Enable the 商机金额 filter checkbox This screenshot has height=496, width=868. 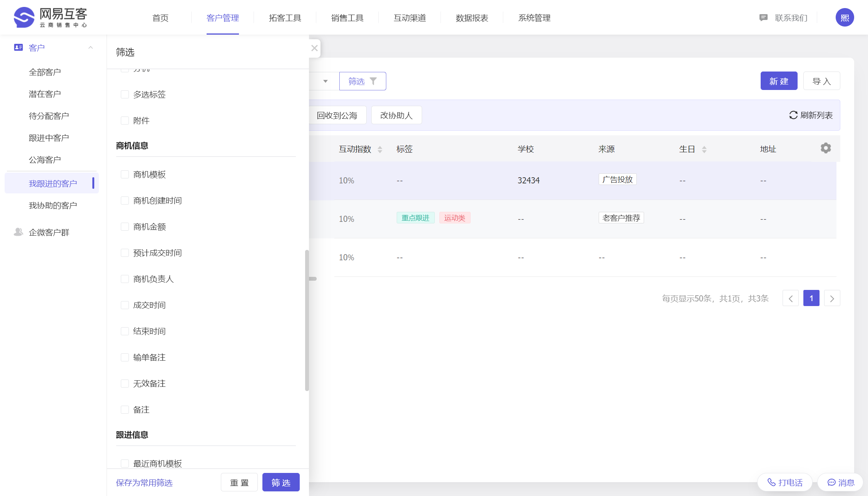[x=125, y=226]
